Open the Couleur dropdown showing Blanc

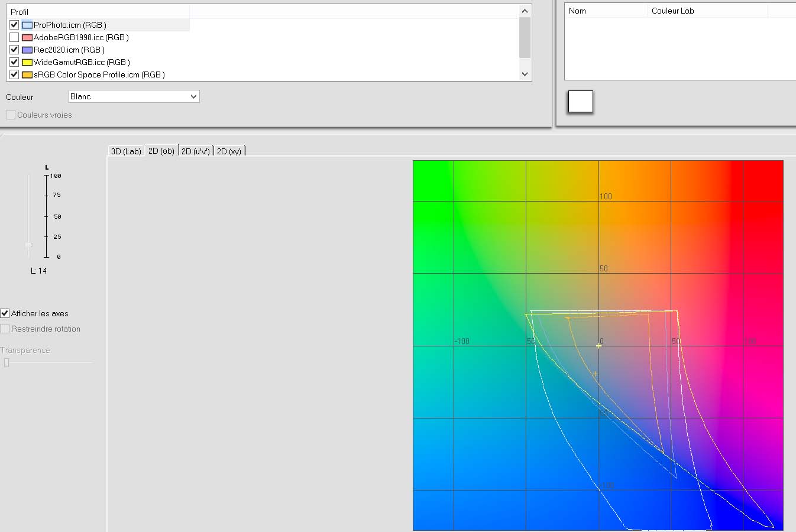pos(134,96)
